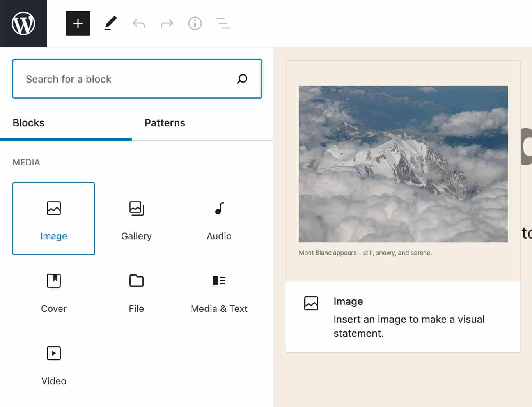Open the Document Overview list icon
Viewport: 532px width, 407px height.
point(223,23)
